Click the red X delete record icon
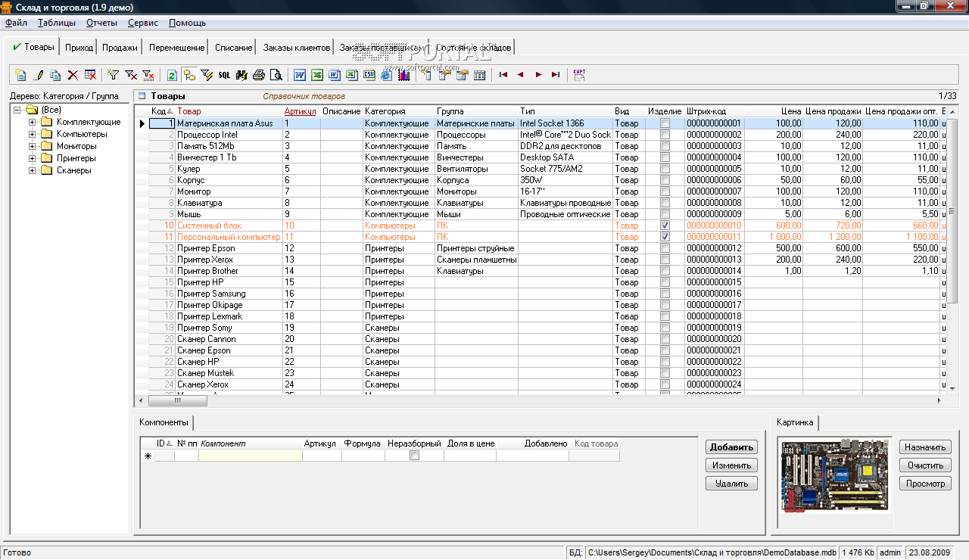 73,75
